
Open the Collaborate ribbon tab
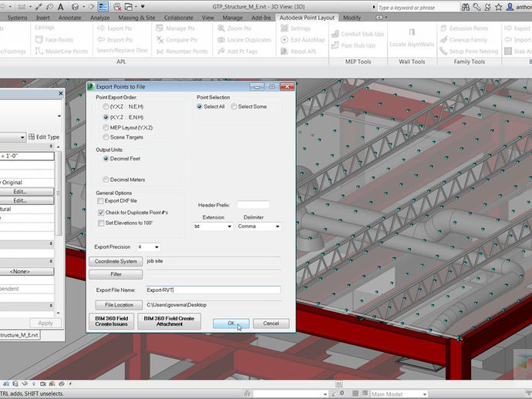pyautogui.click(x=179, y=16)
